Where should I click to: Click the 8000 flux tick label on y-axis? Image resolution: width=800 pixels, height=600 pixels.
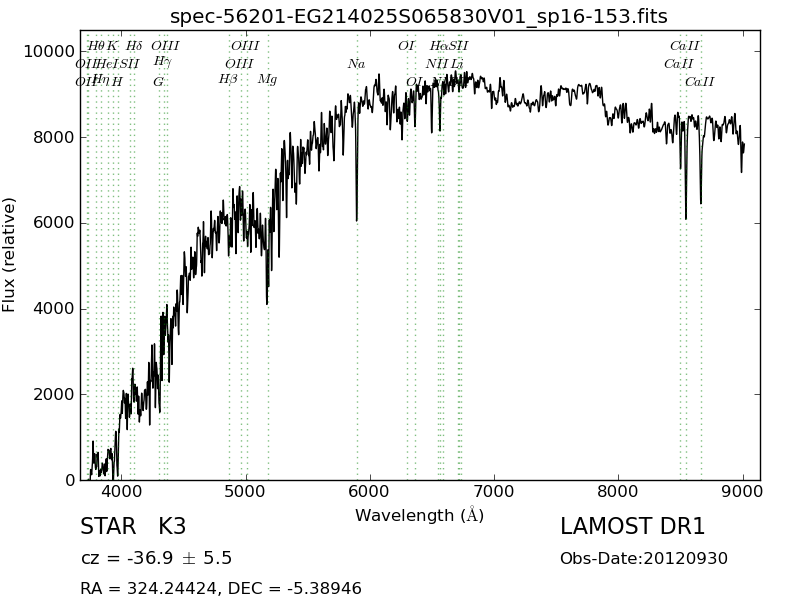(54, 137)
